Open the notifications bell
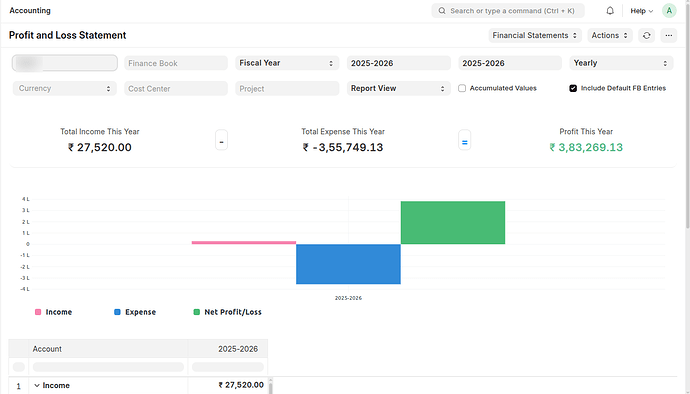This screenshot has width=690, height=394. pos(610,11)
